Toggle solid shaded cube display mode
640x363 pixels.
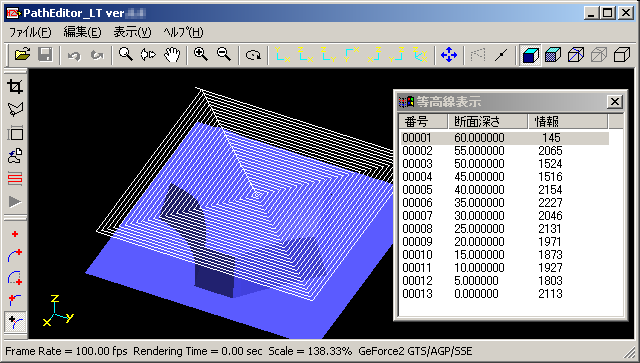[x=530, y=54]
